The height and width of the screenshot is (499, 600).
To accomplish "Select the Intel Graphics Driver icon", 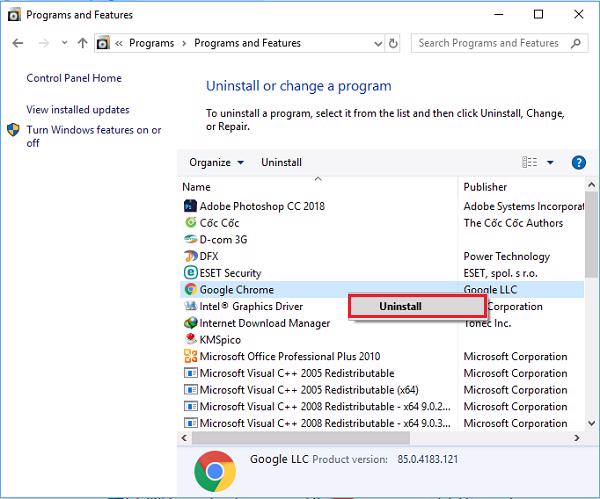I will pos(190,306).
